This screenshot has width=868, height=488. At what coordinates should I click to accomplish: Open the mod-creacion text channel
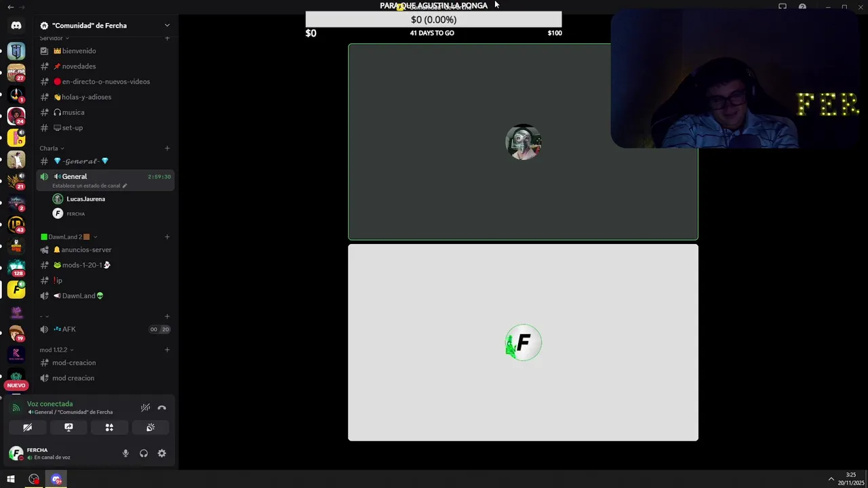coord(105,363)
